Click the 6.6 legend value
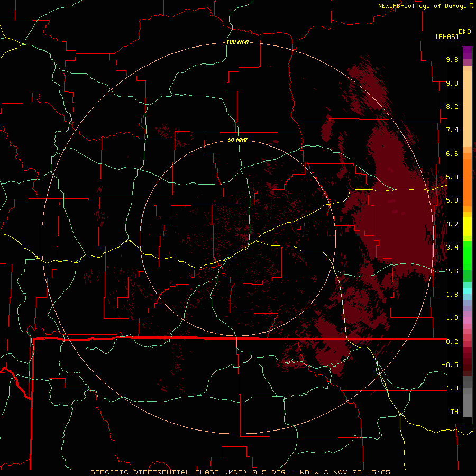The height and width of the screenshot is (476, 476). [x=452, y=153]
